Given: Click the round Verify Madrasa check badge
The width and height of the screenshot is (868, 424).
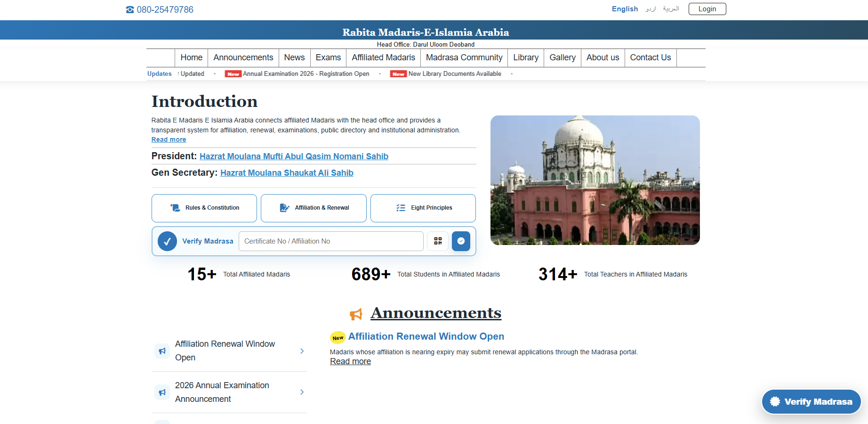Looking at the screenshot, I should tap(167, 241).
